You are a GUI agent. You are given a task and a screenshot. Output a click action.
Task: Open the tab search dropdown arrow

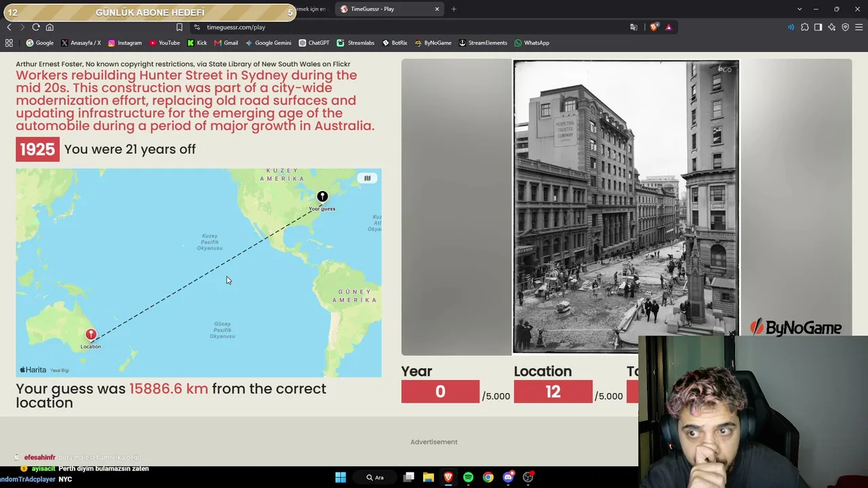click(800, 9)
